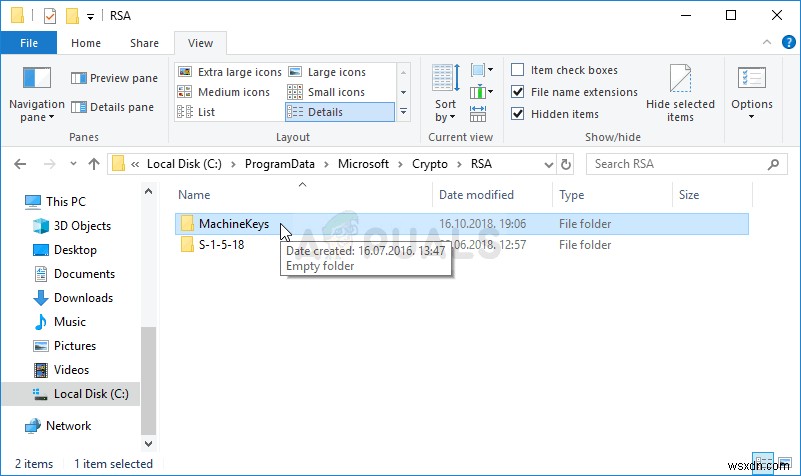
Task: Switch layout to Medium icons
Action: coord(224,92)
